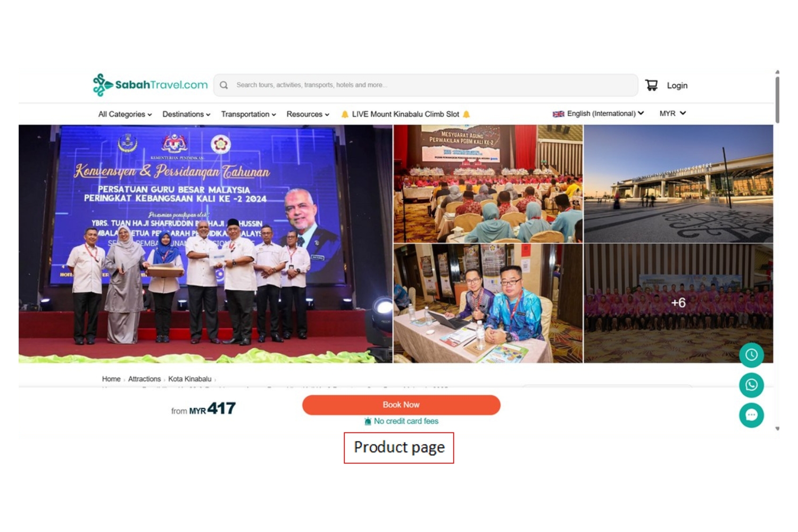Open the English (International) language dropdown
Screen dimensions: 798x532
point(605,113)
